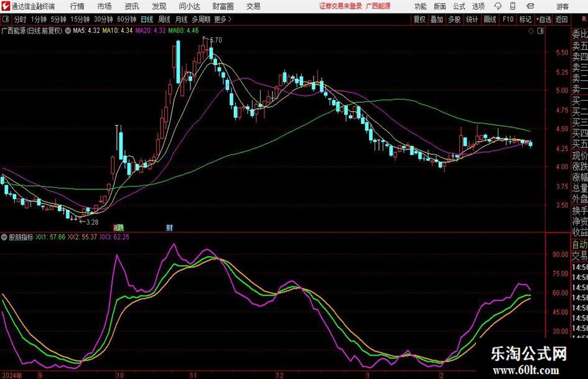The width and height of the screenshot is (588, 379).
Task: Switch to the 月线 monthly tab
Action: (x=182, y=19)
